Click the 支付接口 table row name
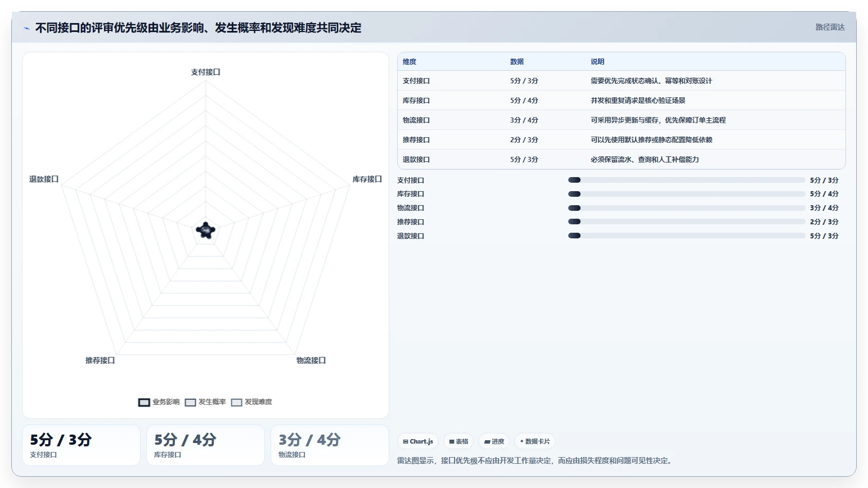 pos(416,81)
